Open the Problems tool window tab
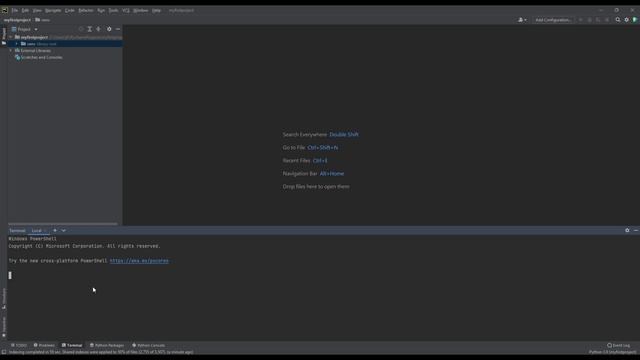This screenshot has height=360, width=640. [x=44, y=345]
